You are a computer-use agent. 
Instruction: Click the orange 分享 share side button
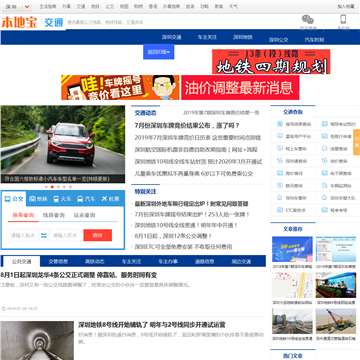point(356,142)
